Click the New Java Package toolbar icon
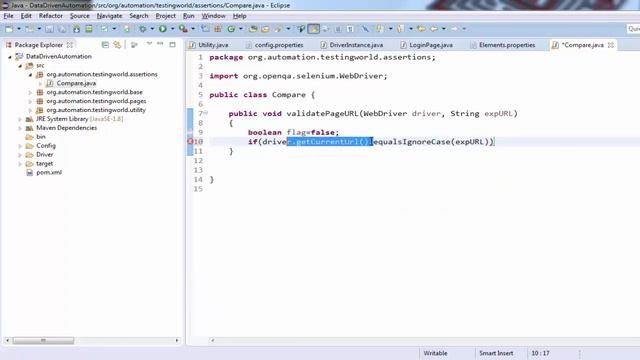 click(218, 29)
